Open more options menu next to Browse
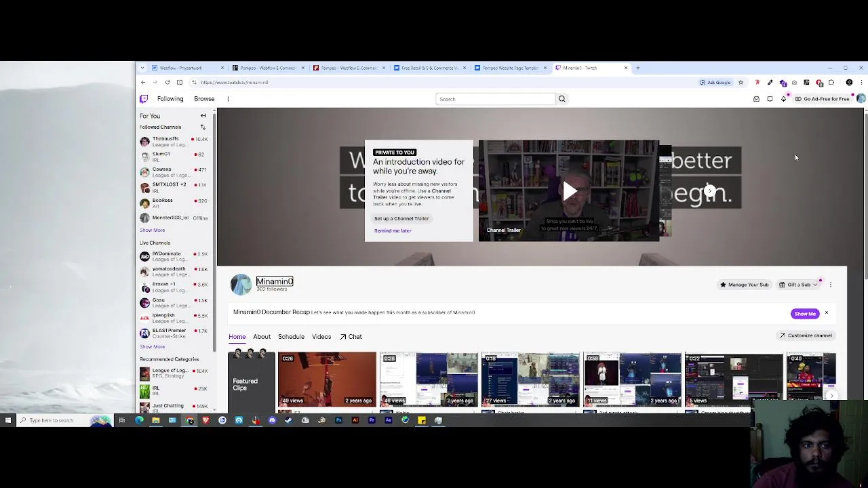Viewport: 868px width, 488px height. point(228,99)
